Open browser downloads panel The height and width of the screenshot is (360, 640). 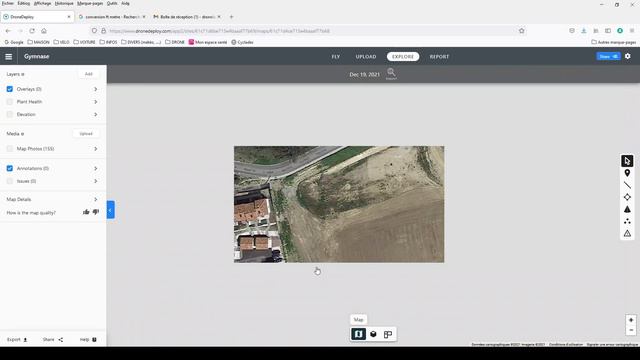(584, 31)
